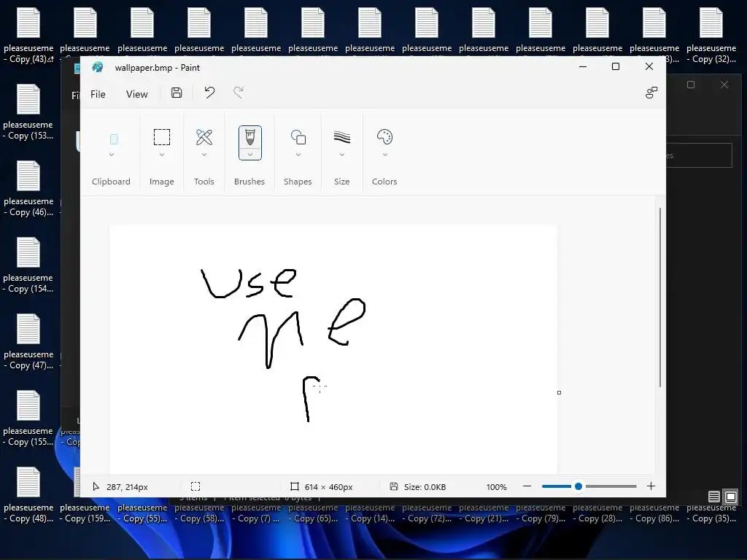The width and height of the screenshot is (747, 560).
Task: Select desktop file pleaseuseme - Copy (28)
Action: pos(597,513)
